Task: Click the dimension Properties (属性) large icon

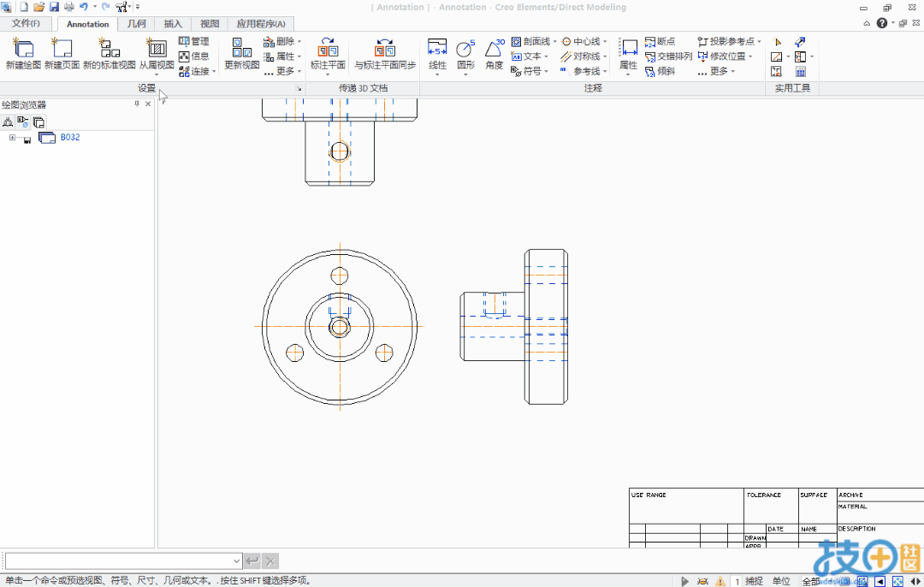Action: point(628,48)
